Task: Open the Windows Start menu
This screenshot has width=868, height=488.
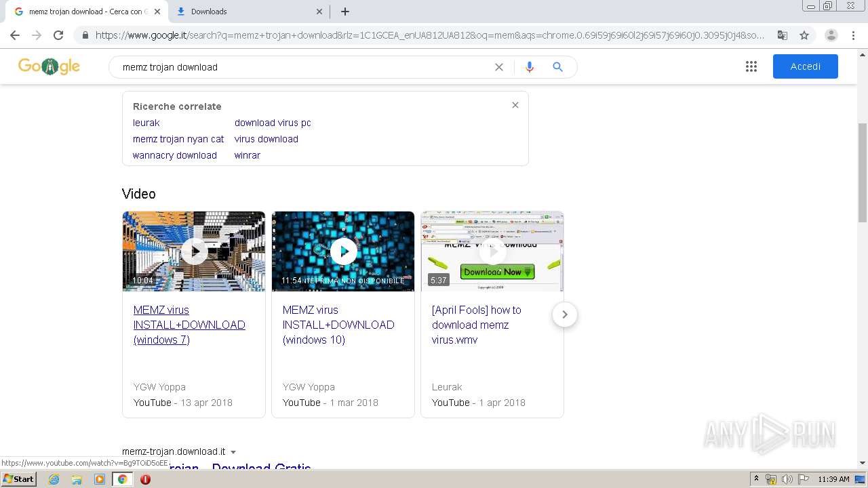Action: click(x=18, y=479)
